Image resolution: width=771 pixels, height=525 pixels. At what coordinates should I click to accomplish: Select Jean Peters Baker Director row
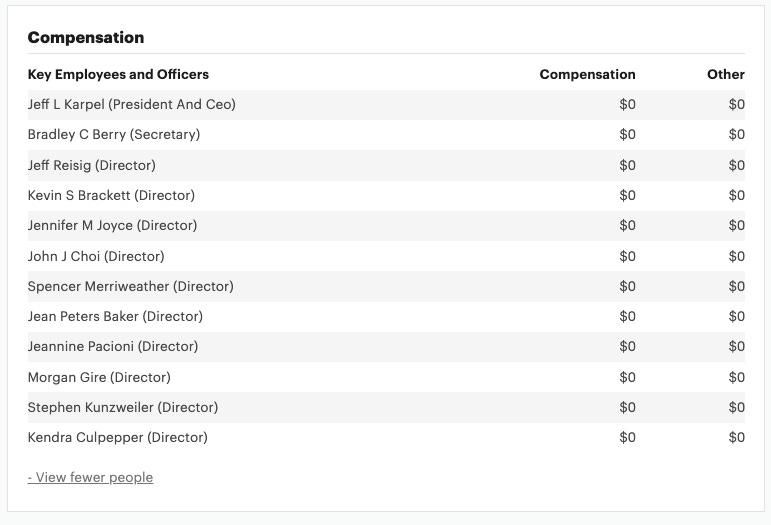pyautogui.click(x=386, y=316)
